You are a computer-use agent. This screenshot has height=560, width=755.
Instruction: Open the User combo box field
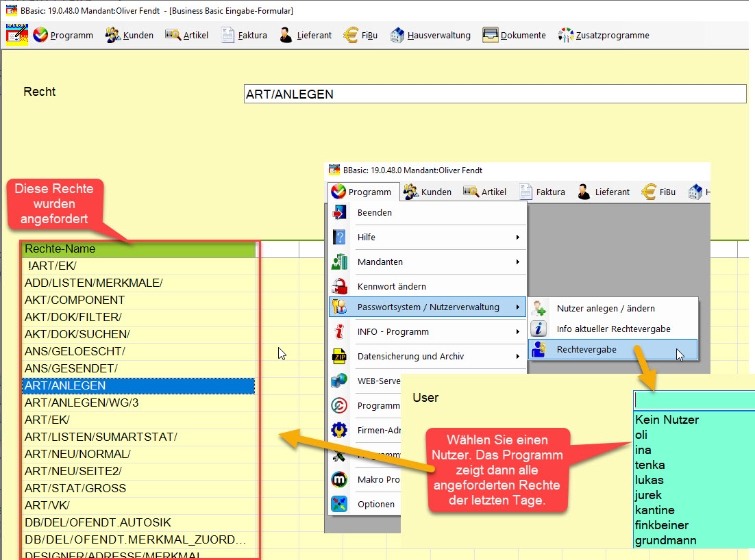[x=694, y=400]
